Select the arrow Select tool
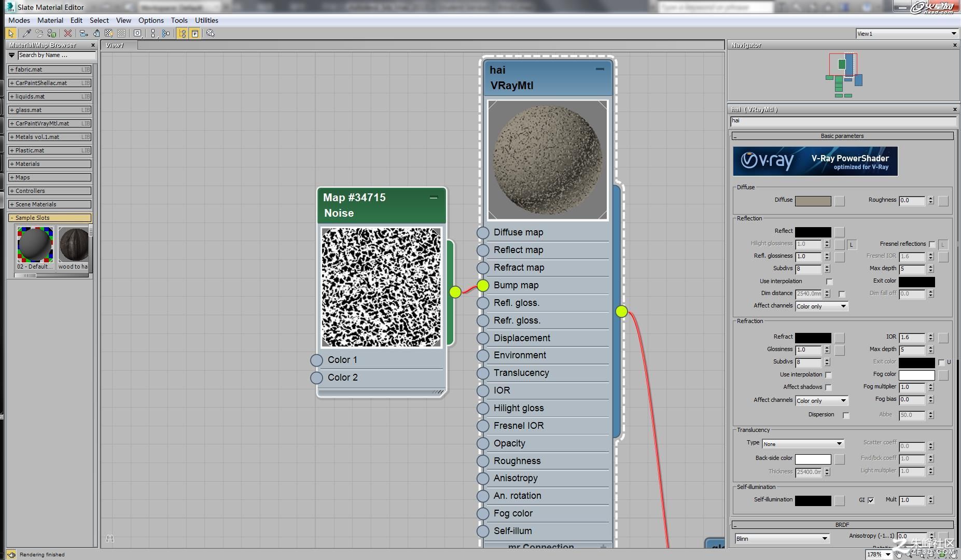The width and height of the screenshot is (961, 560). tap(11, 33)
